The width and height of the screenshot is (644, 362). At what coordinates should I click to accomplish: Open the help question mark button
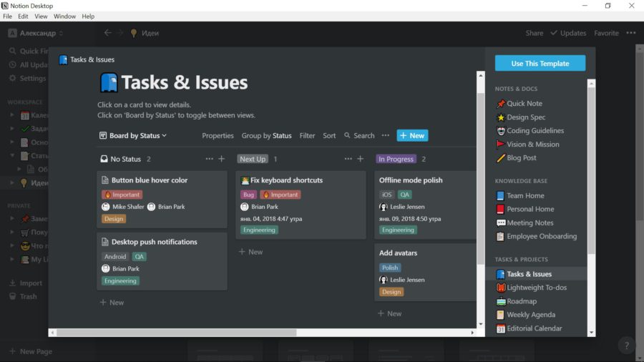(626, 346)
